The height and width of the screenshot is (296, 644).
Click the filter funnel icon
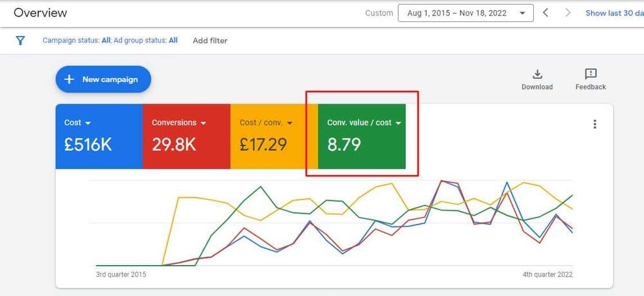pyautogui.click(x=20, y=41)
